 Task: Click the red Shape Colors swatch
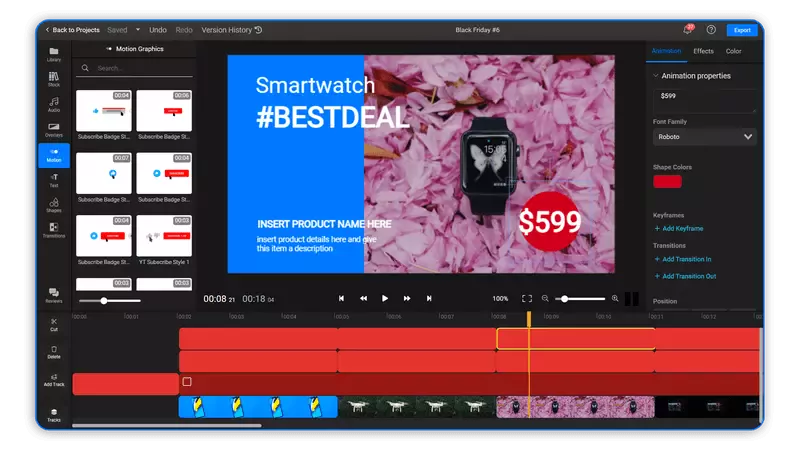667,182
